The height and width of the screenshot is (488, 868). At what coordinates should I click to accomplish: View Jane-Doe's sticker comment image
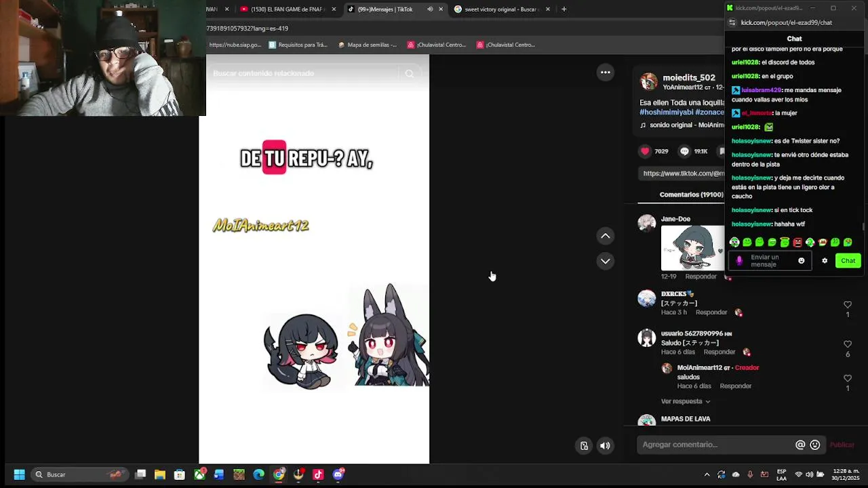click(692, 248)
